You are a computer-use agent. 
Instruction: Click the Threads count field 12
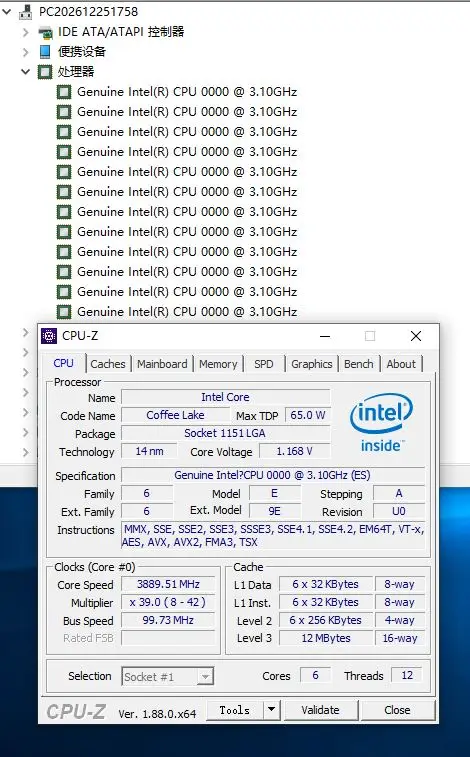pos(407,675)
